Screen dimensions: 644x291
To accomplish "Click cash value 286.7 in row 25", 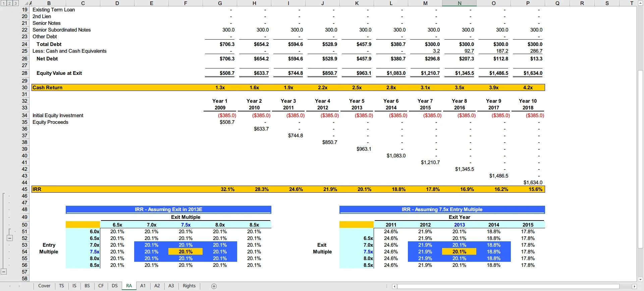I will 536,51.
